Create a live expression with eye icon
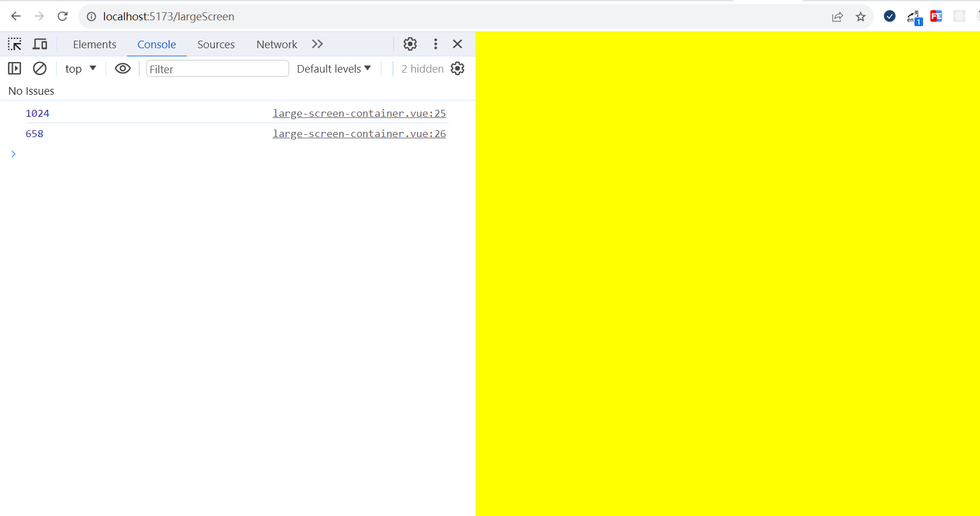This screenshot has width=980, height=516. pos(123,69)
